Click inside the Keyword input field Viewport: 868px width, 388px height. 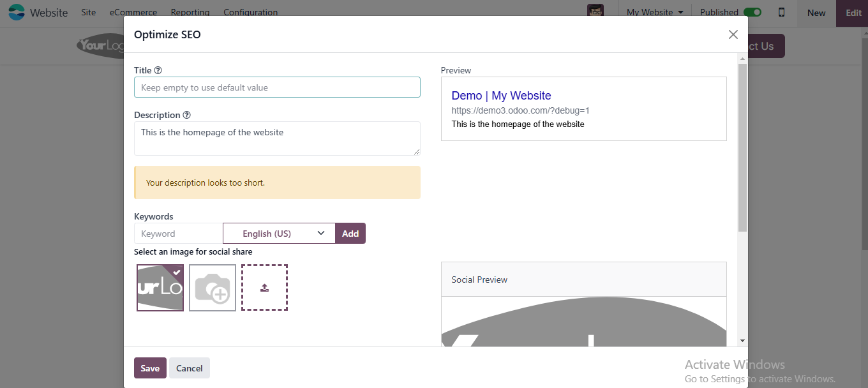[x=177, y=233]
